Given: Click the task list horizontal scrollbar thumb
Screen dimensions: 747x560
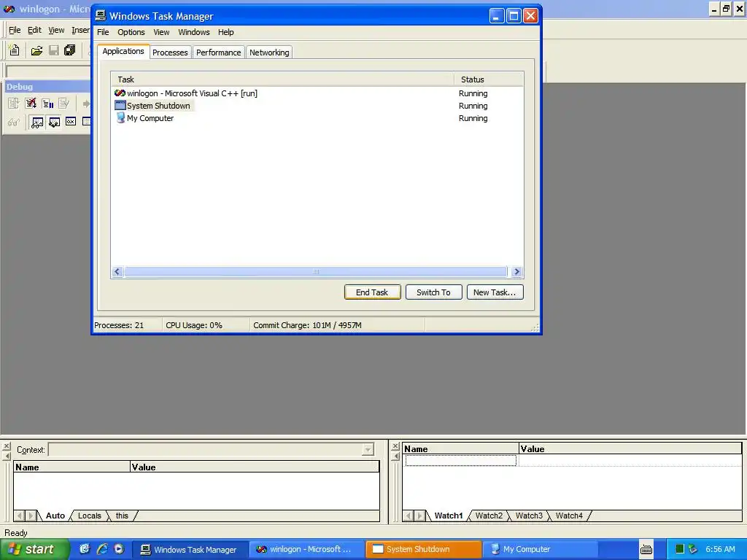Looking at the screenshot, I should [315, 272].
